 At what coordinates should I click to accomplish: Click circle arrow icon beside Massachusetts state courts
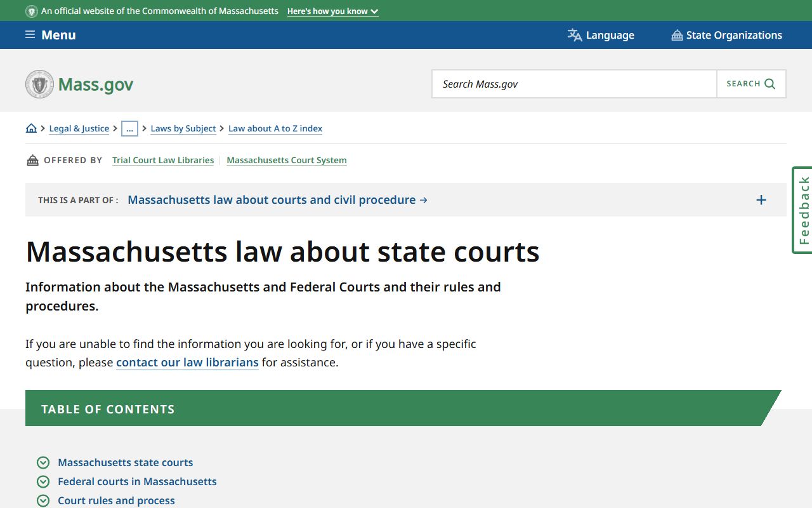tap(43, 462)
